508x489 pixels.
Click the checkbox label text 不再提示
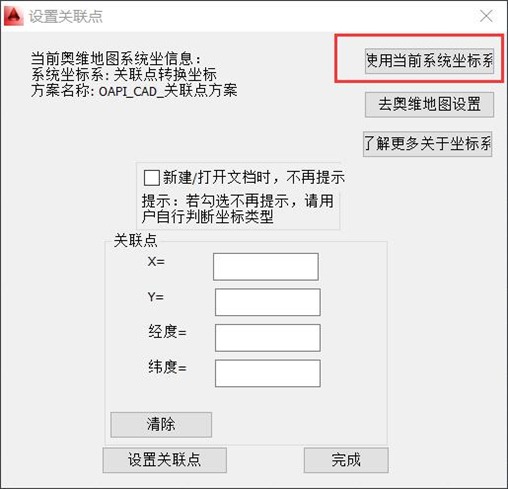pos(315,177)
